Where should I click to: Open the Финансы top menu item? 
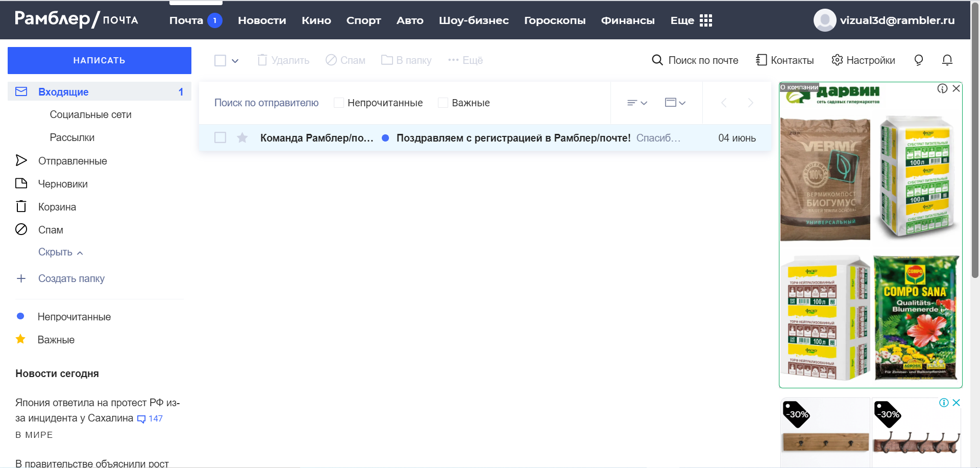(627, 20)
